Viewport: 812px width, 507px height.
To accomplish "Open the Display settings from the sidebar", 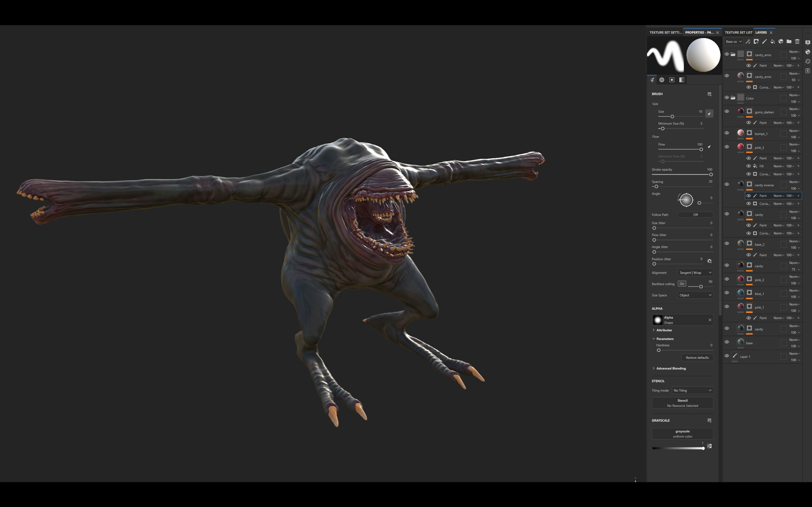I will click(x=808, y=42).
